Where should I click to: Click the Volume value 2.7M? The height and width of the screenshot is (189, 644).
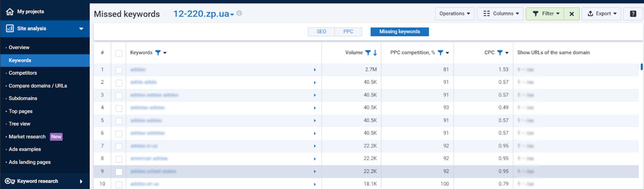tap(371, 70)
